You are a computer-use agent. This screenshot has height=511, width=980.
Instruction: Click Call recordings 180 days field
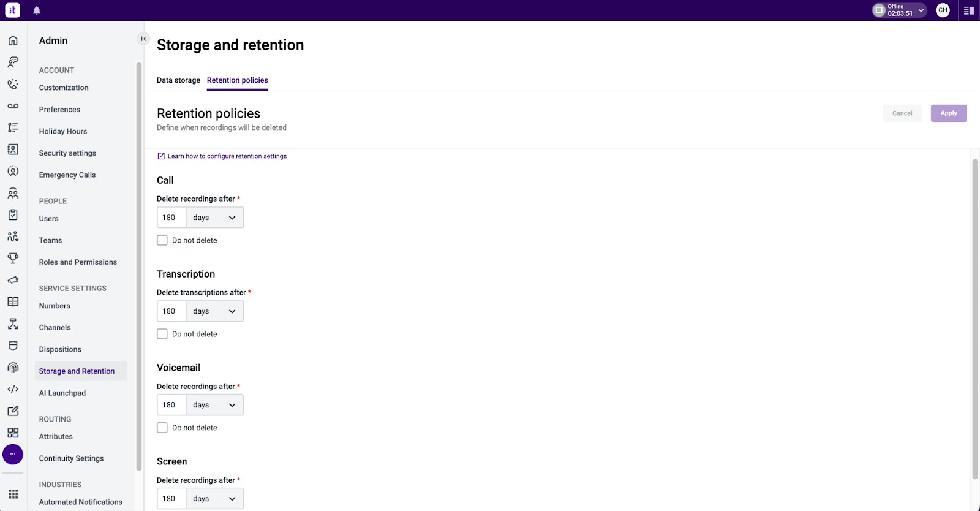(x=171, y=218)
